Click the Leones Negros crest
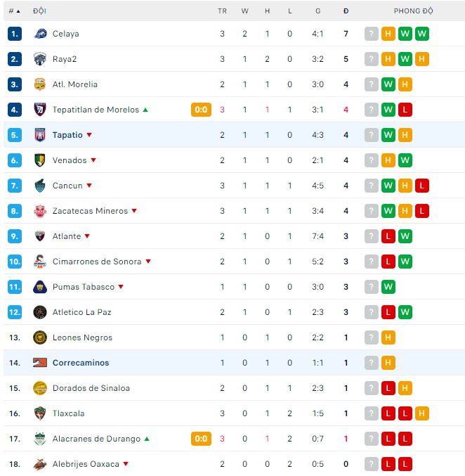The image size is (465, 476). pos(40,337)
